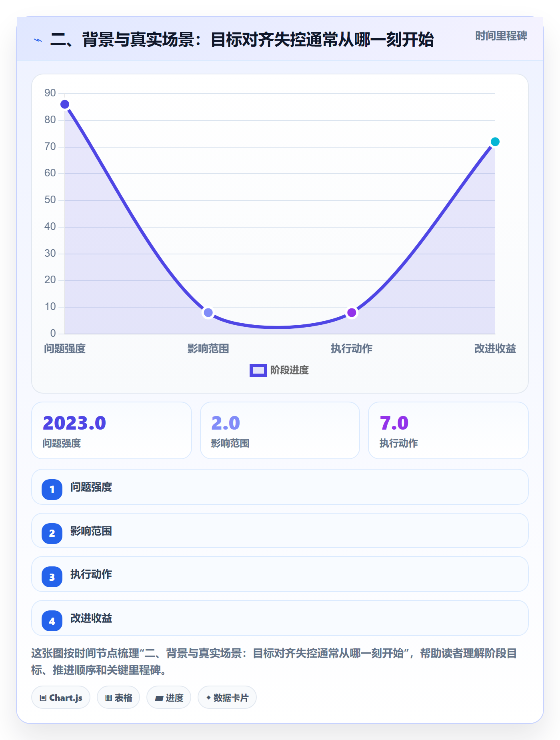Screen dimensions: 560x740
Task: Select number 3 badge for 执行动作
Action: (x=52, y=577)
